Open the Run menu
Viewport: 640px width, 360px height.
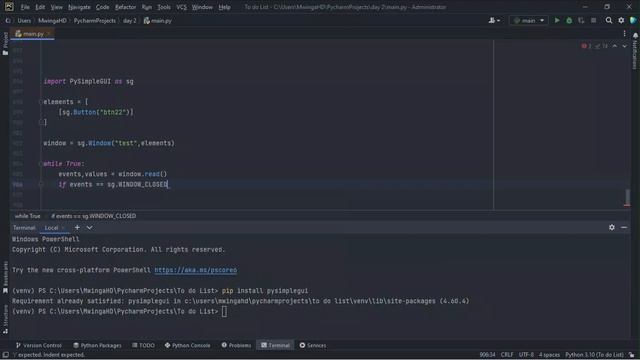click(147, 7)
